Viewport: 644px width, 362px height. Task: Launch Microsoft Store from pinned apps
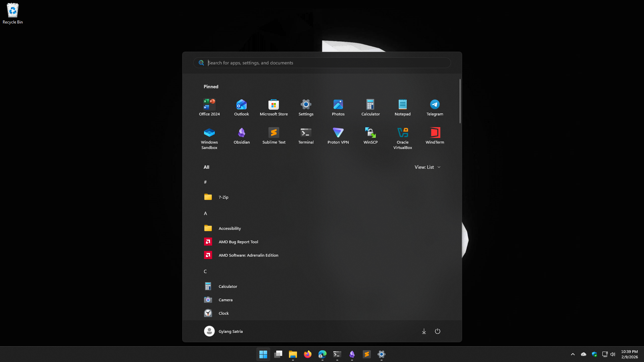point(274,107)
